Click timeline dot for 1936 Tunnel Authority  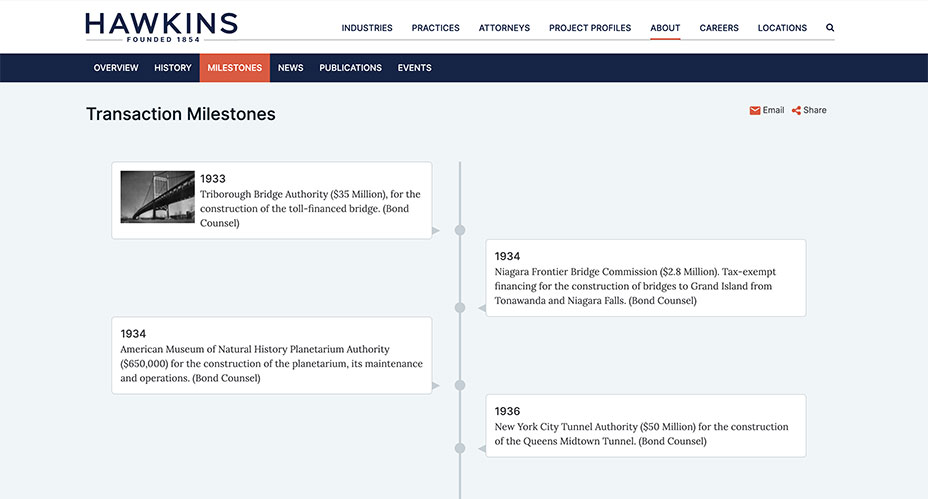[460, 449]
